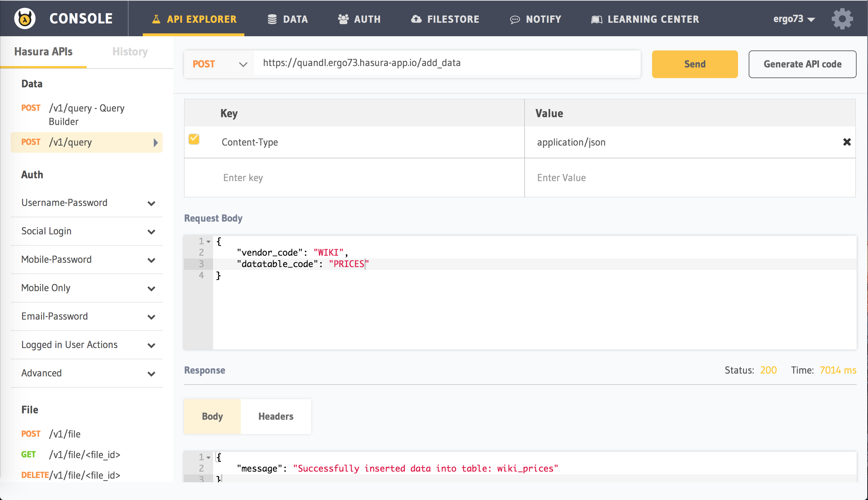Click the Hasura logo icon
This screenshot has height=500, width=868.
coord(25,18)
